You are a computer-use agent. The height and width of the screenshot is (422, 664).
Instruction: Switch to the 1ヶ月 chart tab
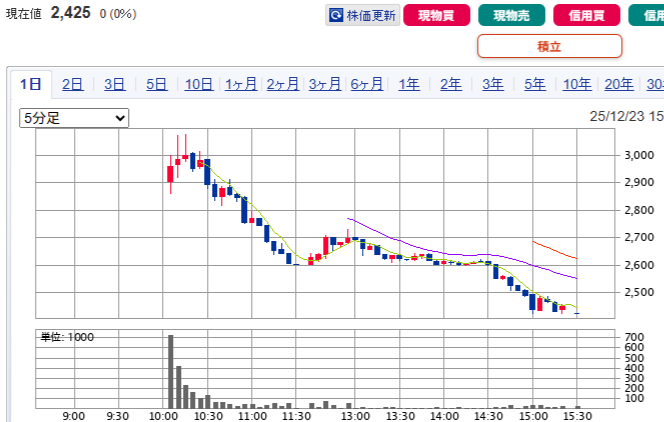(x=241, y=84)
